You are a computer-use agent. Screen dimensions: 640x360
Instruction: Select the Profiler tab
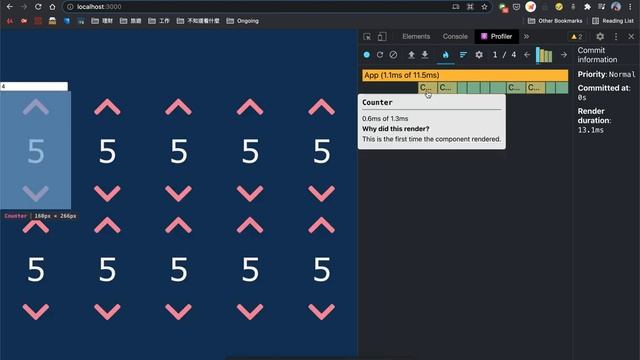pos(496,36)
